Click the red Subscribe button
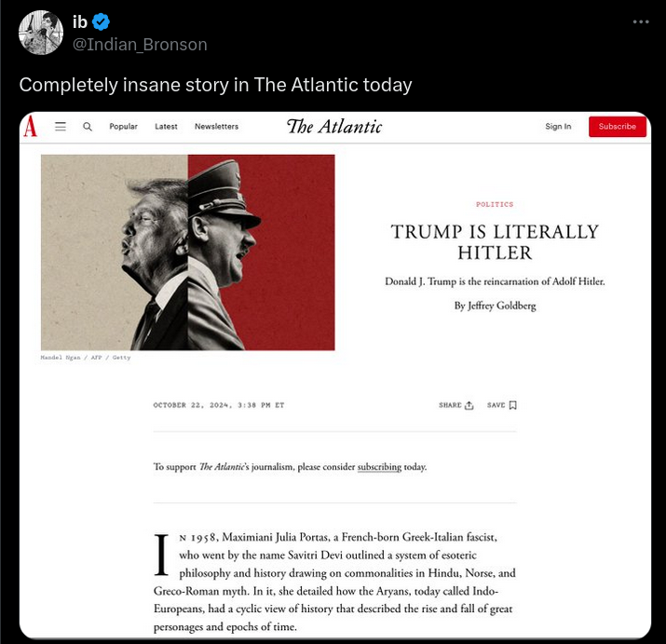 [618, 126]
